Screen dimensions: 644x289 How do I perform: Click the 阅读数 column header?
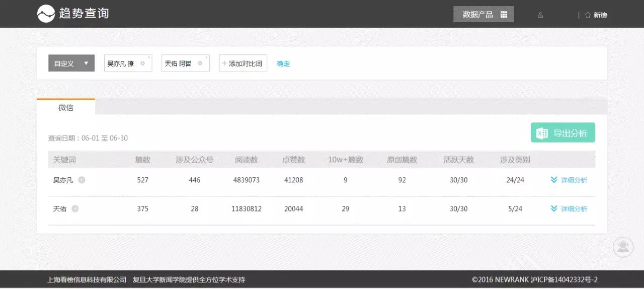click(x=247, y=160)
